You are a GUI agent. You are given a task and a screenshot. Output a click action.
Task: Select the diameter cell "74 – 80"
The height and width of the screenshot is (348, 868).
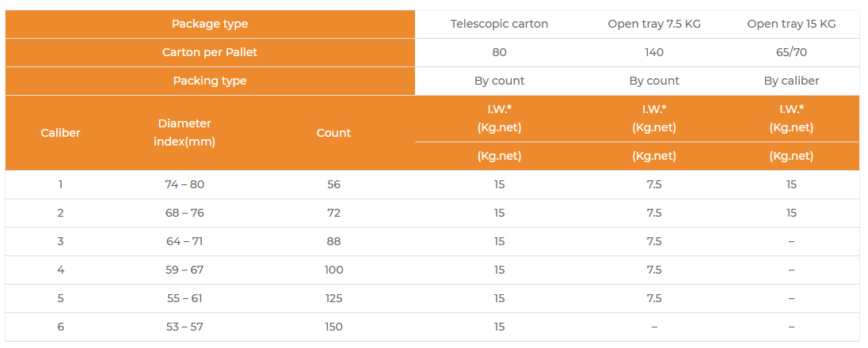pos(185,184)
